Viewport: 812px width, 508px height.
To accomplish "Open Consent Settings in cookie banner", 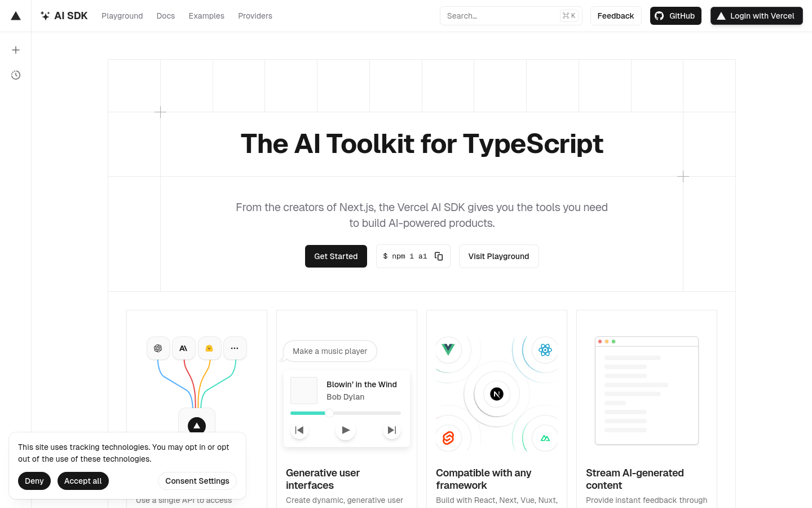I will 197,481.
